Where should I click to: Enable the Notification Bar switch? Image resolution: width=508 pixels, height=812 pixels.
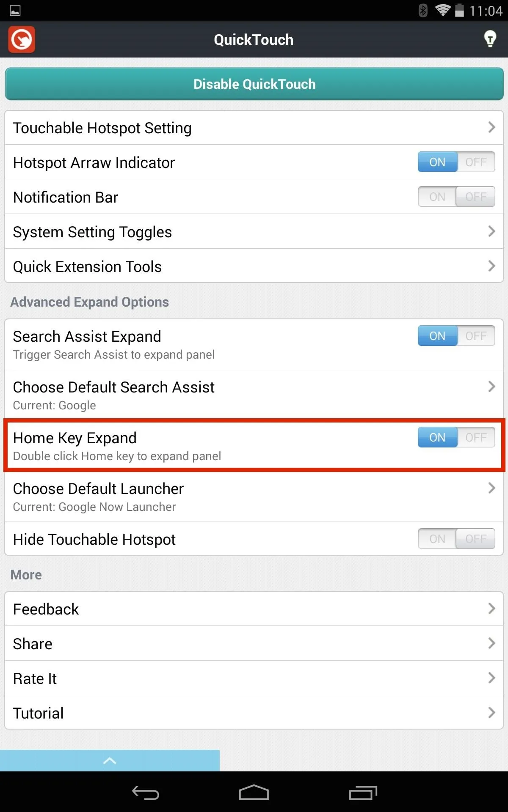coord(456,197)
